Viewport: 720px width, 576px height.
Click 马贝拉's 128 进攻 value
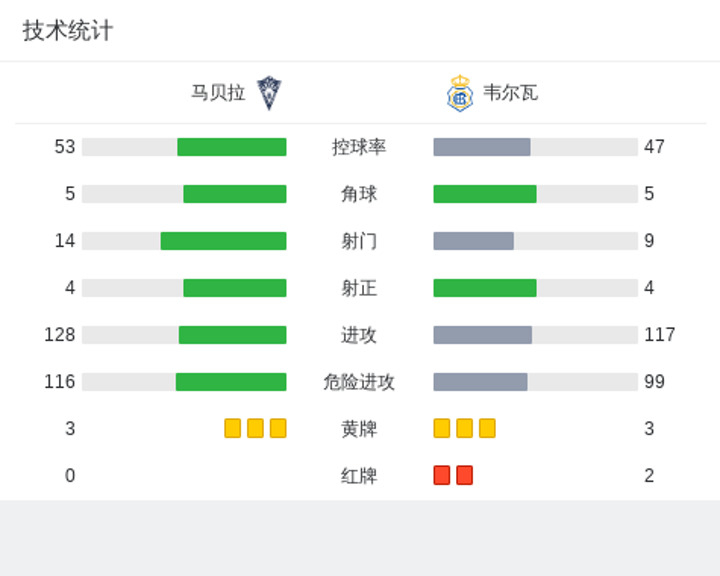(x=60, y=334)
